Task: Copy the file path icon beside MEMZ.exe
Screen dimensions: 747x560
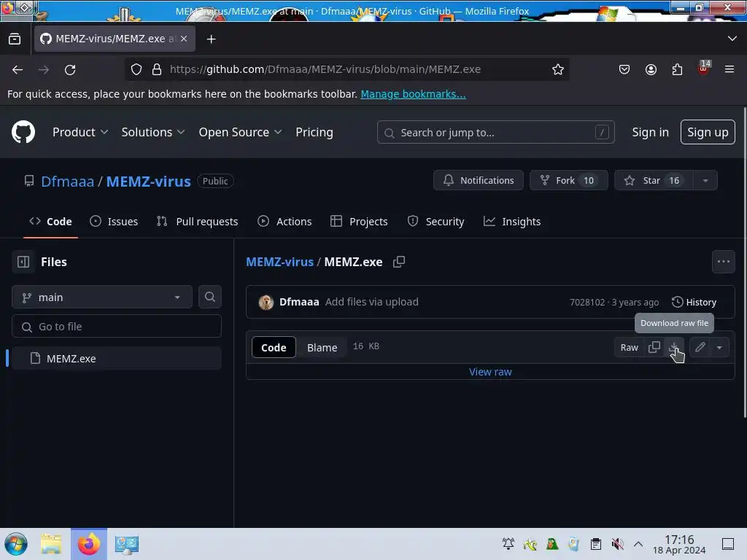Action: coord(399,262)
